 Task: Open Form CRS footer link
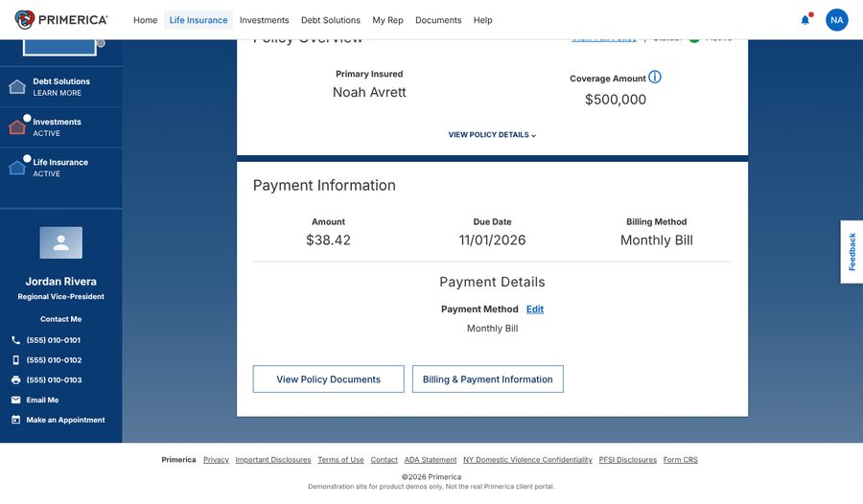pyautogui.click(x=680, y=459)
